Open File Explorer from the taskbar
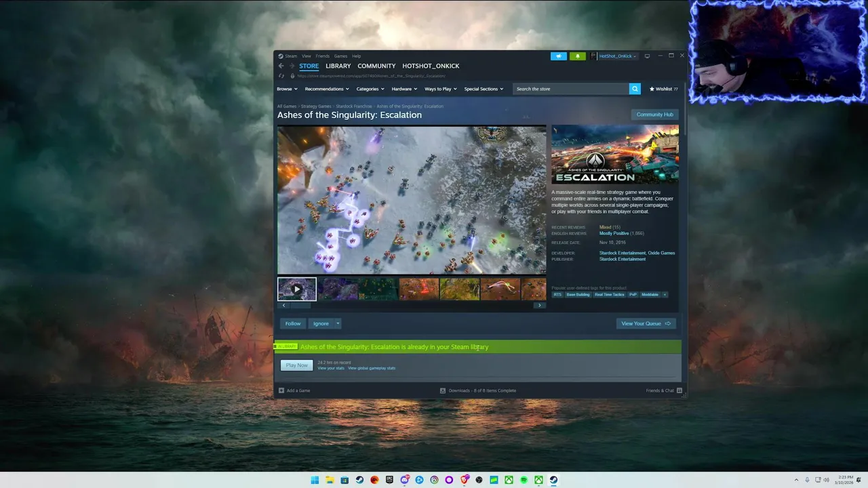868x488 pixels. click(330, 480)
